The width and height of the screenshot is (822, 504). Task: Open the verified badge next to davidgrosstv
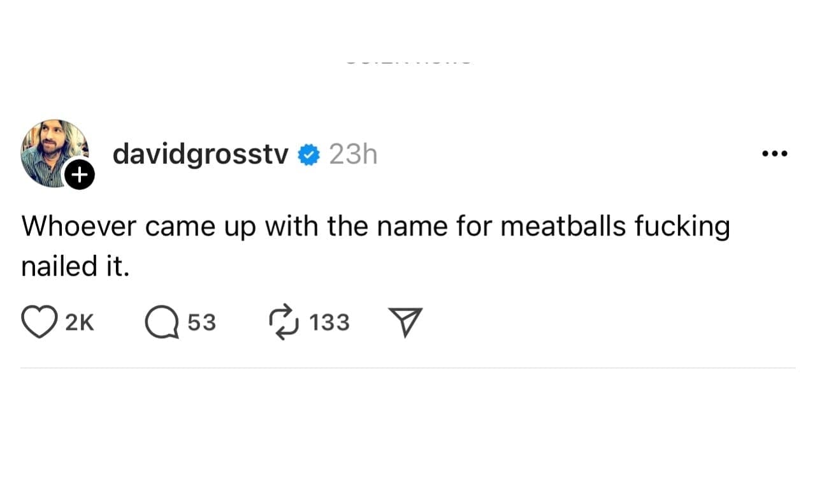[308, 154]
